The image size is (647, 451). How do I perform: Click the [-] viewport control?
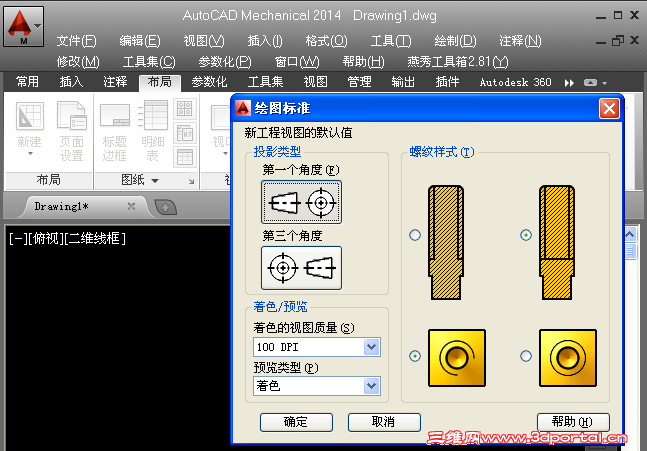18,238
